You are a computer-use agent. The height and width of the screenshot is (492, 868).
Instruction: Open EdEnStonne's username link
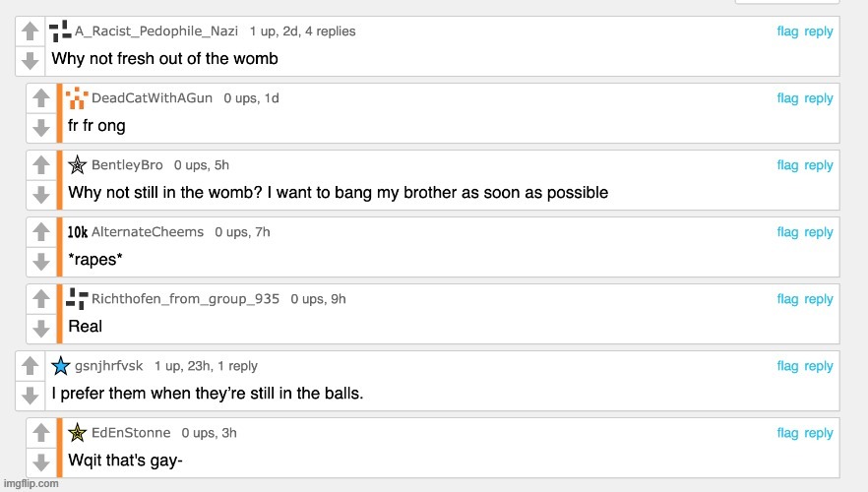pos(131,433)
